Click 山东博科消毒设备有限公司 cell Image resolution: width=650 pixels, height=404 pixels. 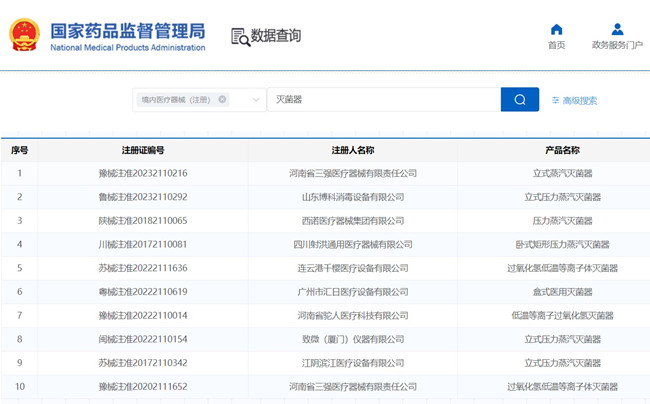(353, 197)
